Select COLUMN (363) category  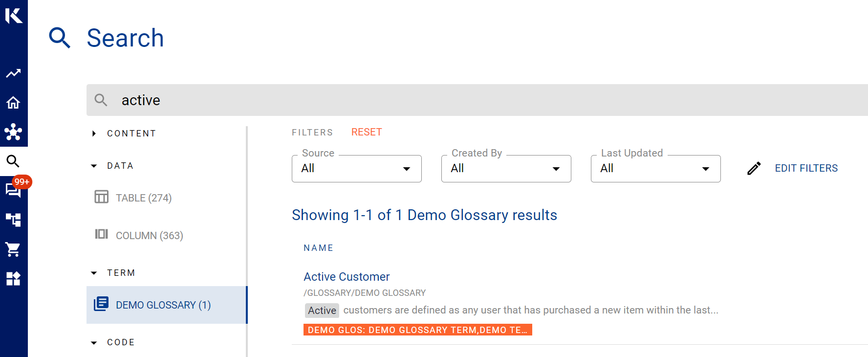point(149,236)
